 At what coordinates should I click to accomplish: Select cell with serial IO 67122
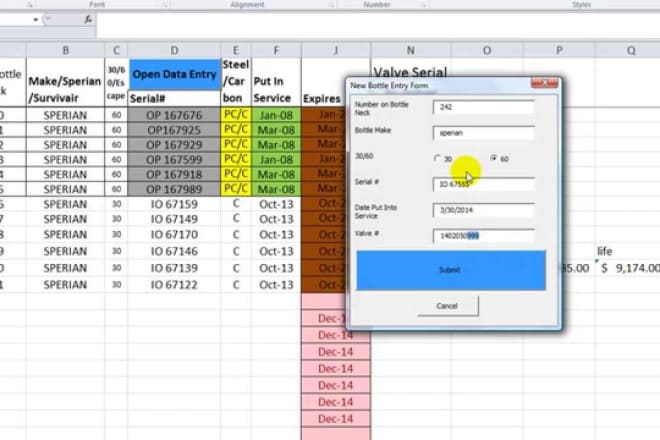coord(174,285)
